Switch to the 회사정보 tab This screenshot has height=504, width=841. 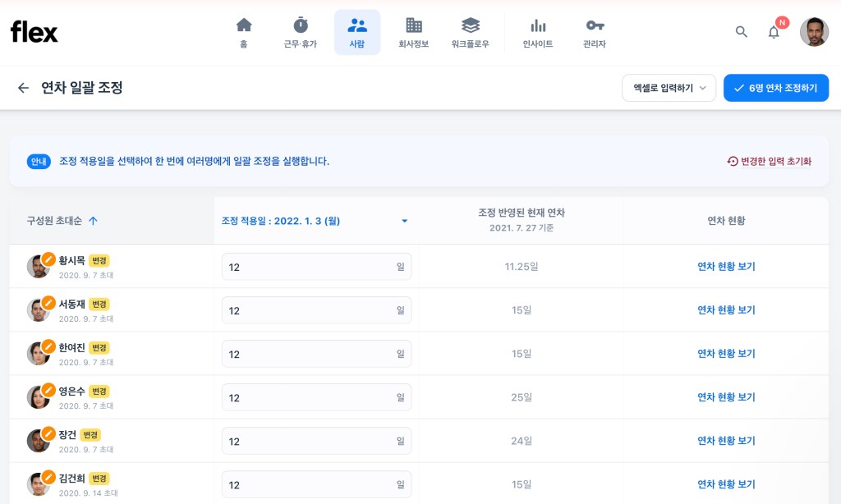point(413,32)
